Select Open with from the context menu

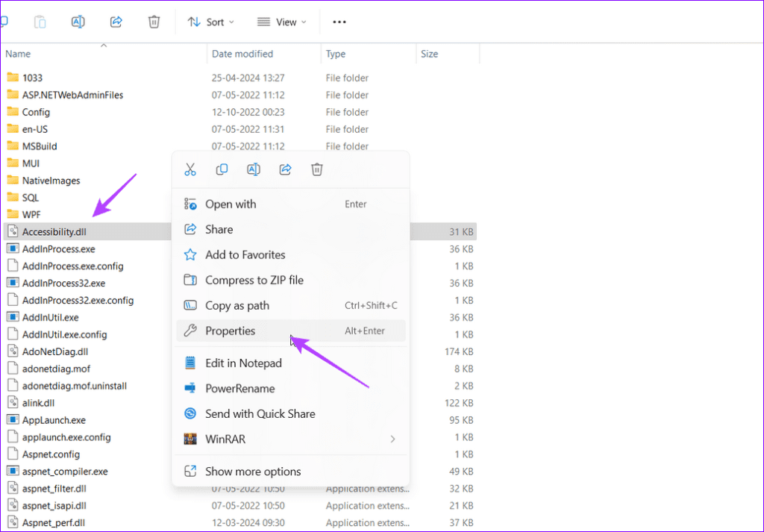coord(230,204)
